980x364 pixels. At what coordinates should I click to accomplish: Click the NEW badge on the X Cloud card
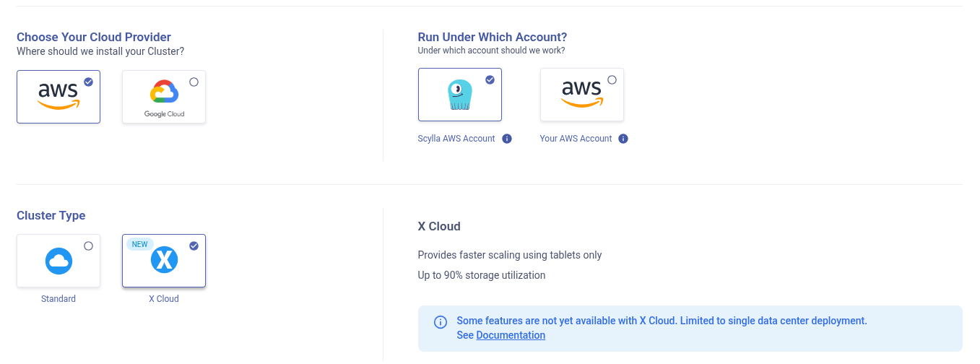click(x=140, y=244)
